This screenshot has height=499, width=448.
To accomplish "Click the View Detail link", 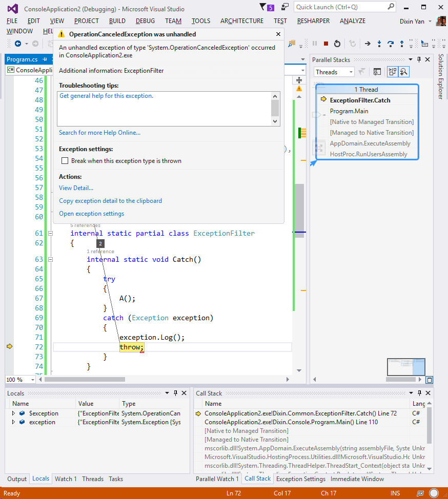I will (x=76, y=188).
